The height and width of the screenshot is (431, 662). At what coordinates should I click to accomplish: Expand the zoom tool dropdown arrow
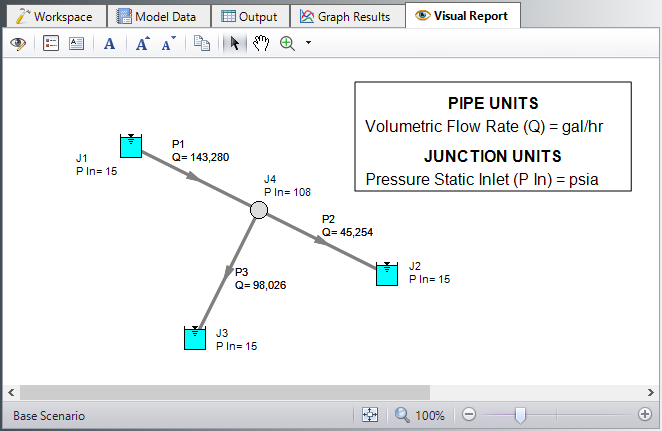[x=308, y=44]
